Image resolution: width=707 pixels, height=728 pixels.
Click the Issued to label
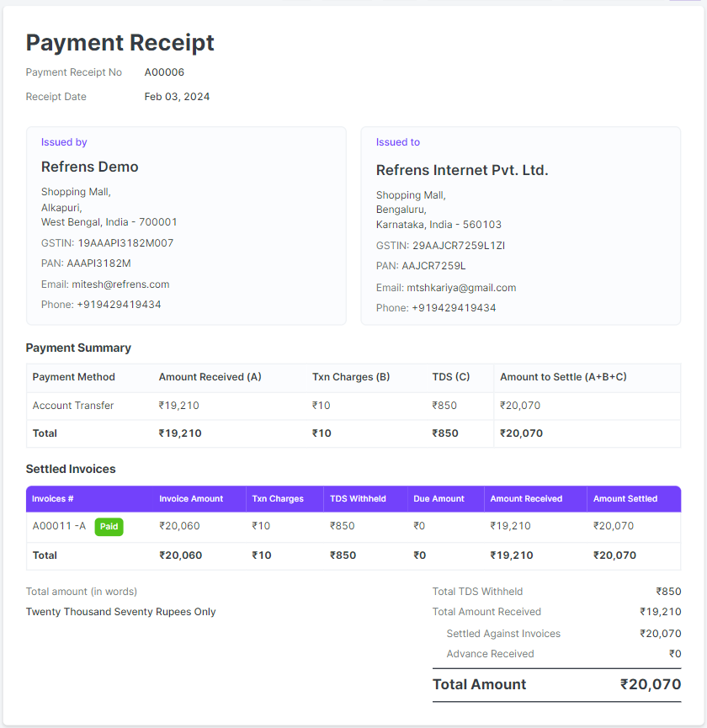click(x=398, y=142)
